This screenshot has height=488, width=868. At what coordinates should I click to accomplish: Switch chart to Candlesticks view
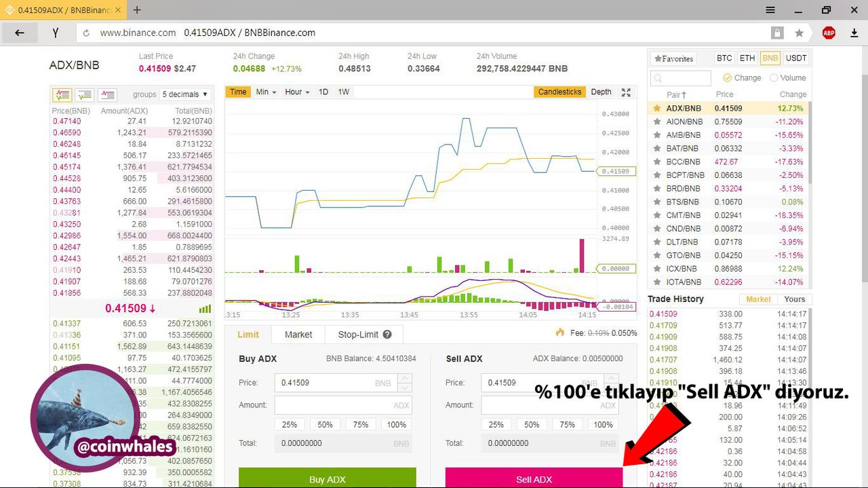pyautogui.click(x=559, y=92)
